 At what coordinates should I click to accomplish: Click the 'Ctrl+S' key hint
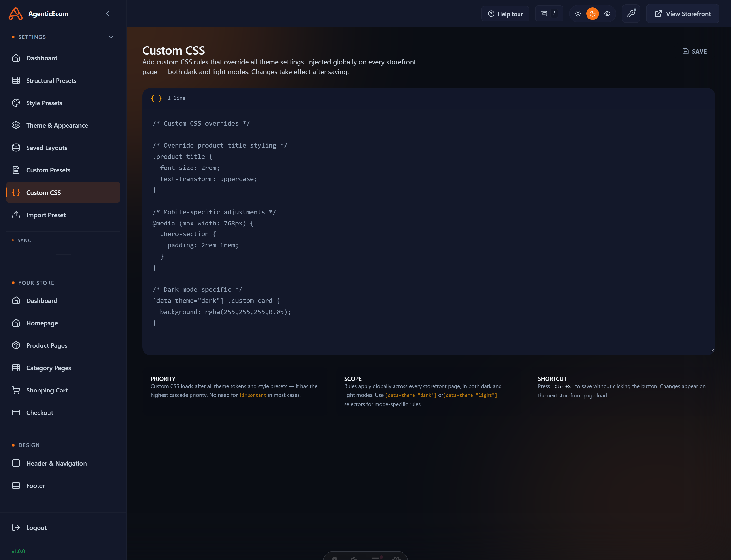pos(562,386)
